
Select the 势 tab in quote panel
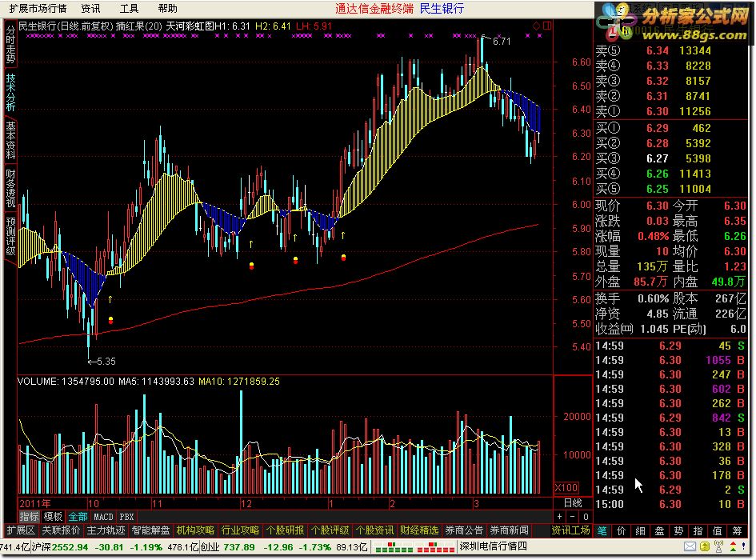click(679, 531)
